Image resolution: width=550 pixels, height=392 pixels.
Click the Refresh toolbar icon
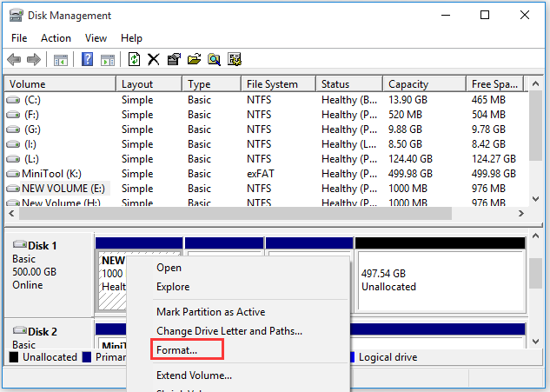point(134,59)
